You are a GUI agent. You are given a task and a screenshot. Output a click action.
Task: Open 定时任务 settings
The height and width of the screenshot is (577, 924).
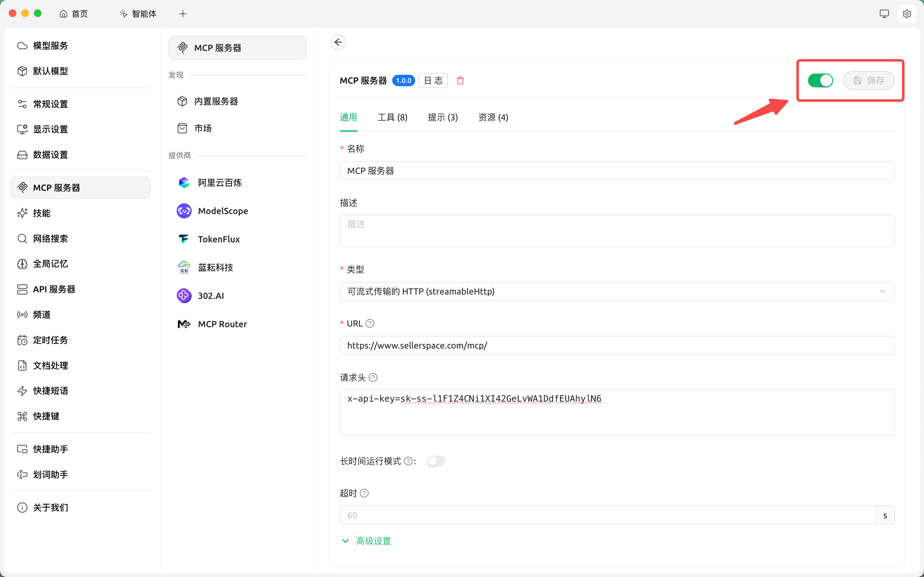tap(80, 340)
